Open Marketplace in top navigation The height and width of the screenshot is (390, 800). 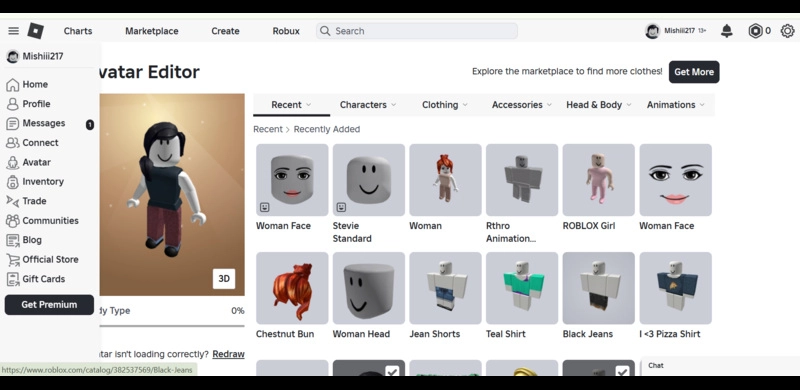click(152, 31)
